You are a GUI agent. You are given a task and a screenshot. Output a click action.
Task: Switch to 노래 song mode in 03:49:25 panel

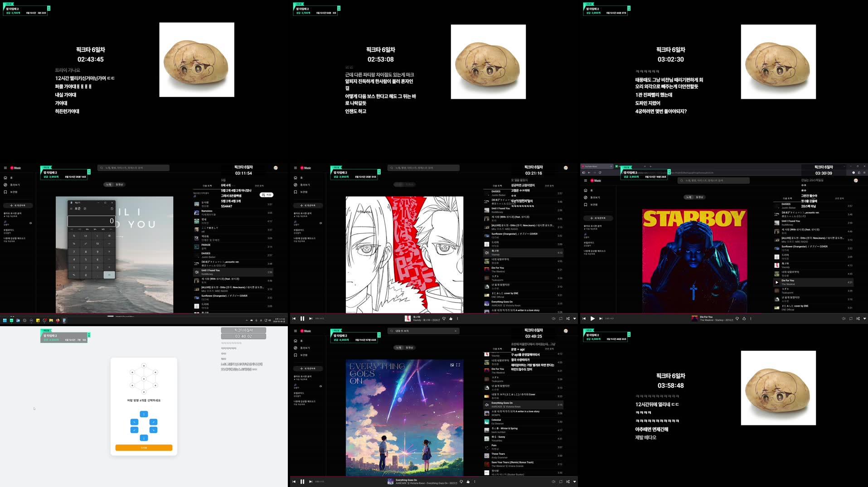pos(398,347)
